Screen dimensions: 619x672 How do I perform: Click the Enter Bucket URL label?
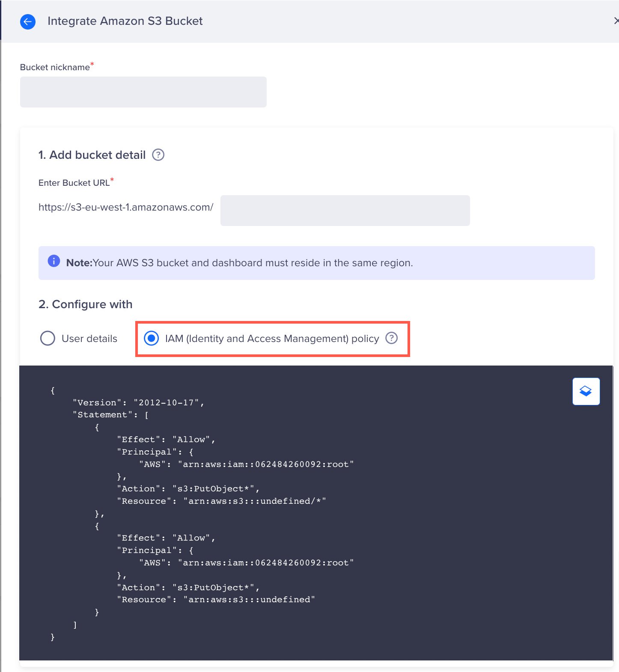tap(74, 183)
